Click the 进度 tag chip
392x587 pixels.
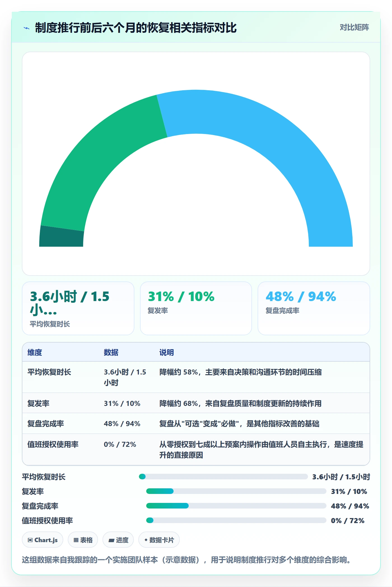[118, 540]
